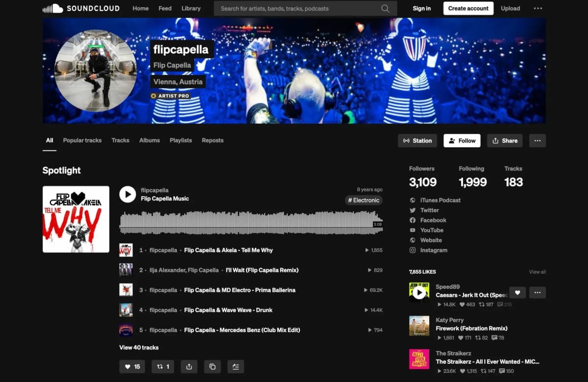The height and width of the screenshot is (382, 588).
Task: Click the share icon below the tracklist
Action: 189,366
